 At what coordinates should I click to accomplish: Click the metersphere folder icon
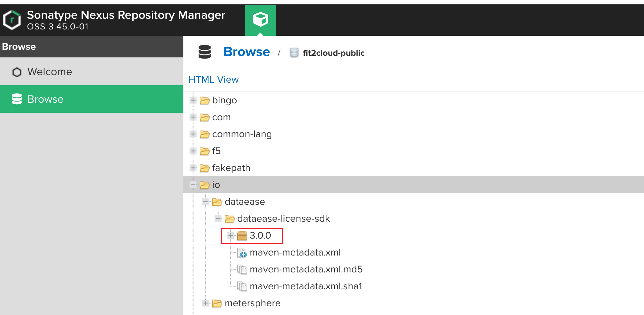click(x=217, y=303)
